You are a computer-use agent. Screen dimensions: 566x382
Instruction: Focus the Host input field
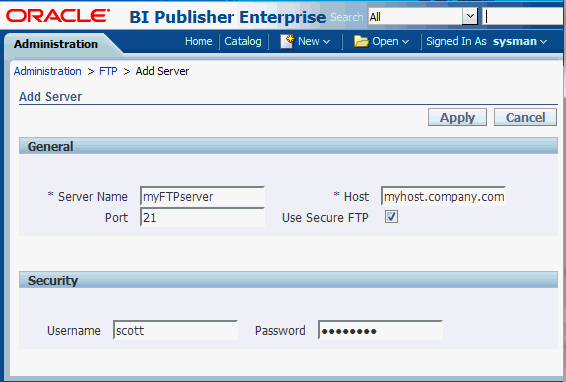443,196
